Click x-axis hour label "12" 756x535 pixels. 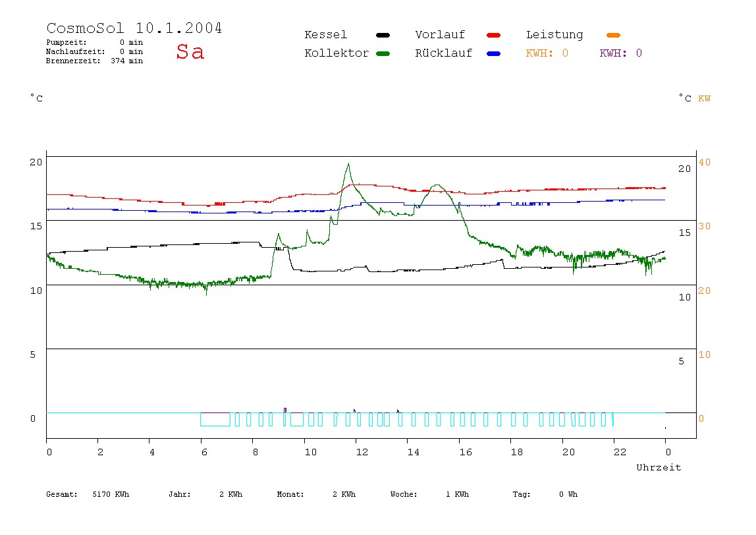pyautogui.click(x=362, y=452)
